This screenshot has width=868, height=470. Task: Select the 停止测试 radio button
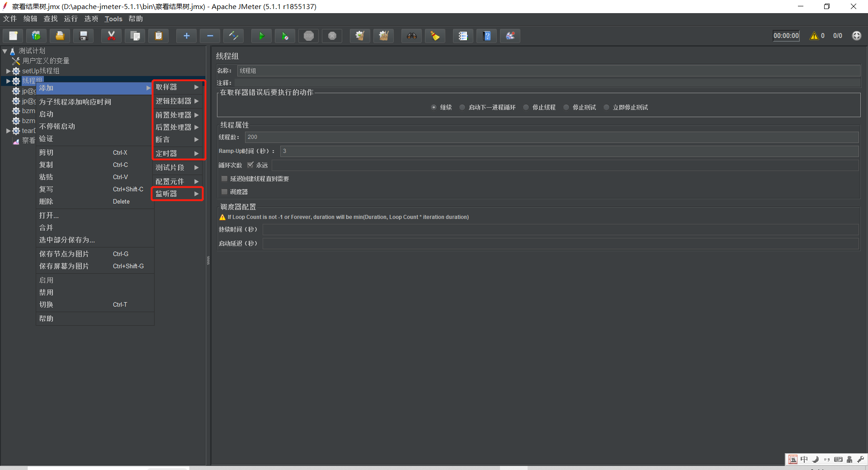(x=566, y=107)
